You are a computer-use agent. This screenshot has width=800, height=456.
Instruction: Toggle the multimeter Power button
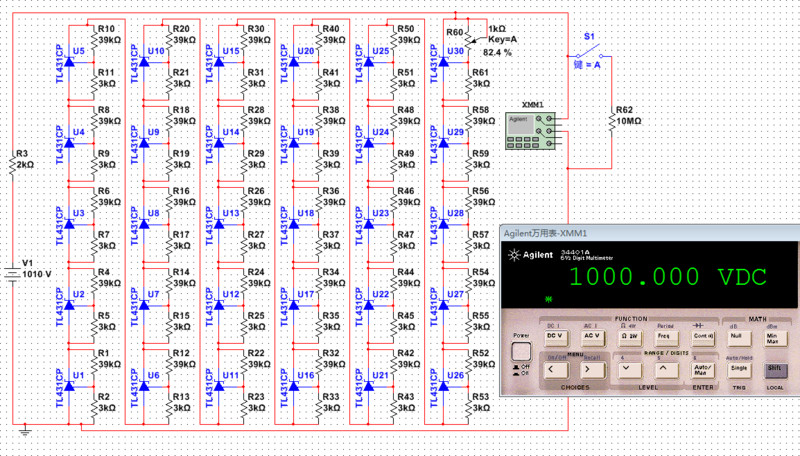pyautogui.click(x=519, y=353)
